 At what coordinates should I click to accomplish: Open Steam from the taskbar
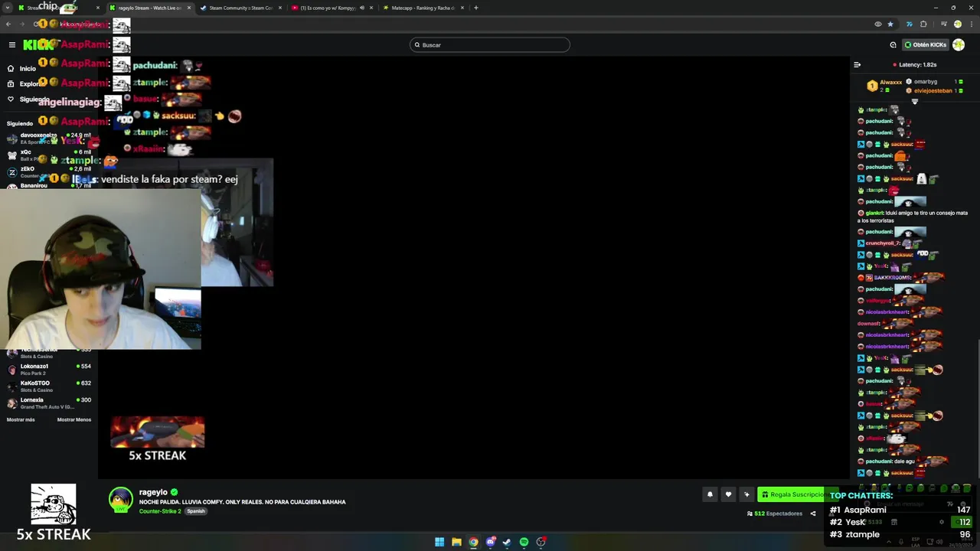(x=507, y=542)
